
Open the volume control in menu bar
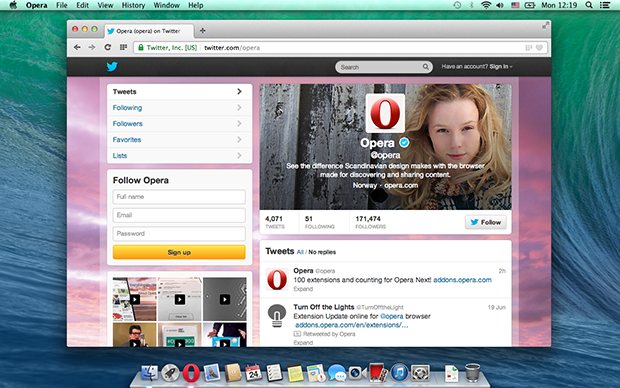point(500,5)
